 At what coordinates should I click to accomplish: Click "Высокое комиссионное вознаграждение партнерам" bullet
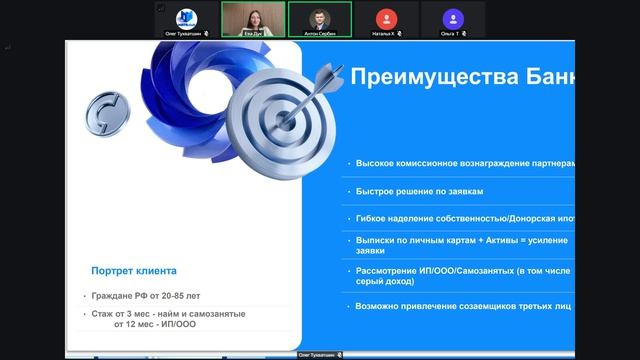(465, 163)
